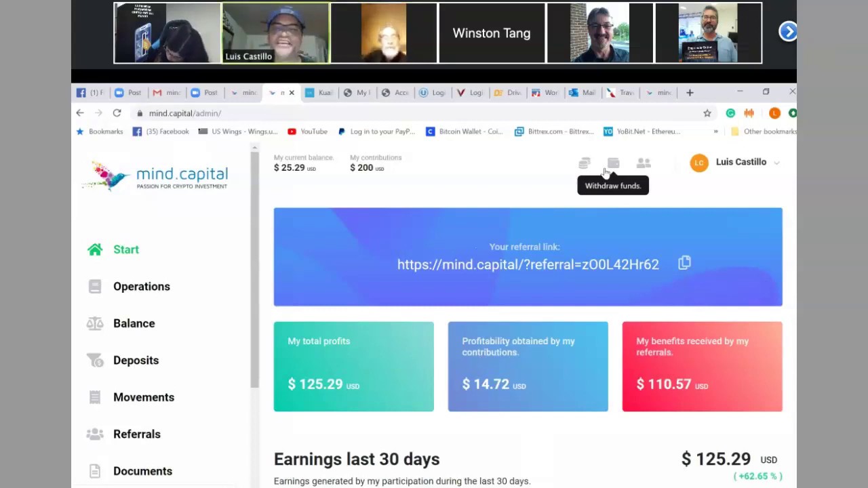Open the US Wings bookmark
The width and height of the screenshot is (868, 488).
tap(238, 131)
